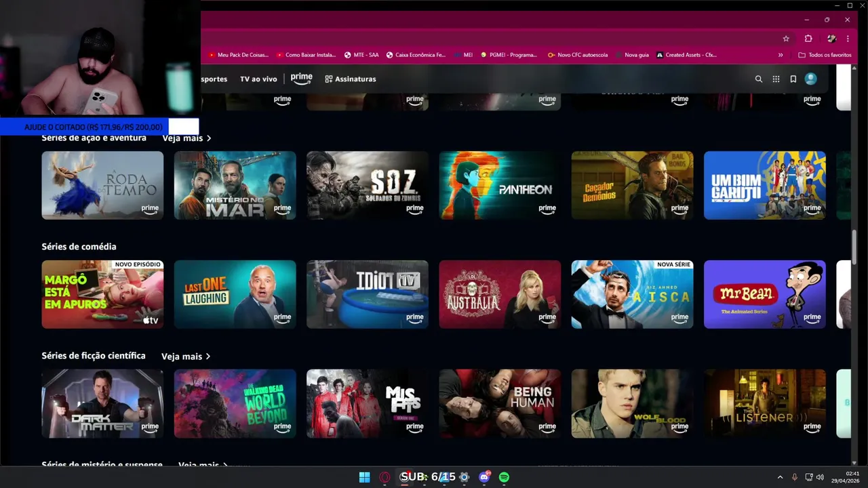Screen dimensions: 868x488
Task: Open Como Baixar Instala bookmark
Action: click(306, 55)
